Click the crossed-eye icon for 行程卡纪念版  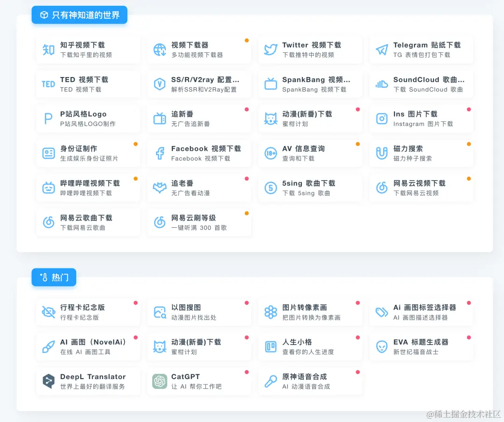[x=49, y=312]
